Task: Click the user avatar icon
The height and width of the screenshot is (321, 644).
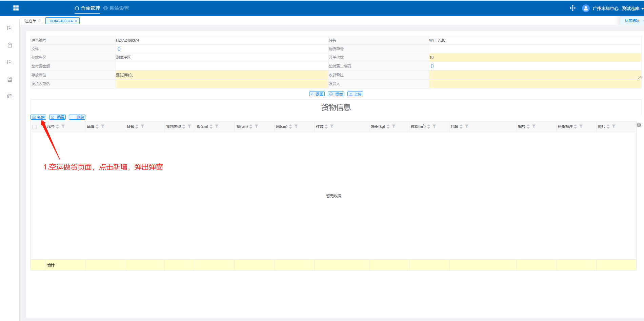Action: pyautogui.click(x=585, y=8)
